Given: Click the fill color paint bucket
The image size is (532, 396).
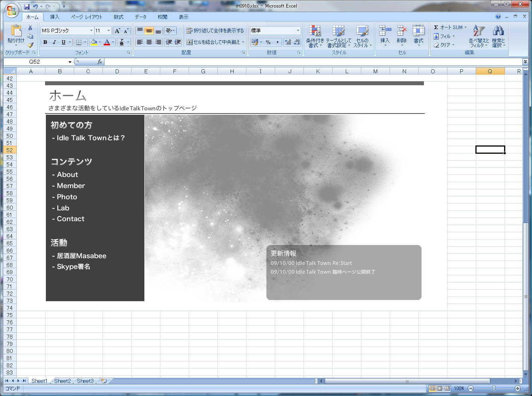Looking at the screenshot, I should (x=94, y=42).
